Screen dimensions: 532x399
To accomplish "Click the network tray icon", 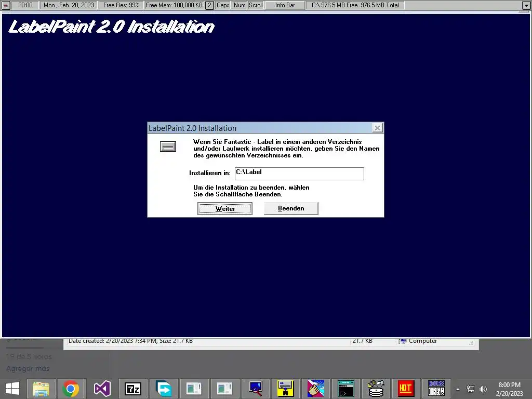I will point(471,389).
